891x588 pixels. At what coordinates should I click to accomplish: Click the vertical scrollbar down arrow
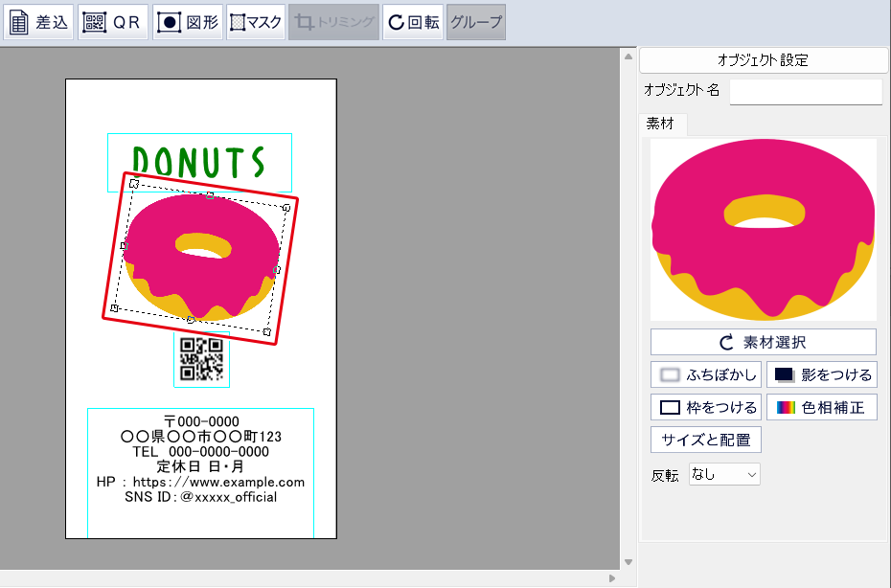tap(628, 562)
